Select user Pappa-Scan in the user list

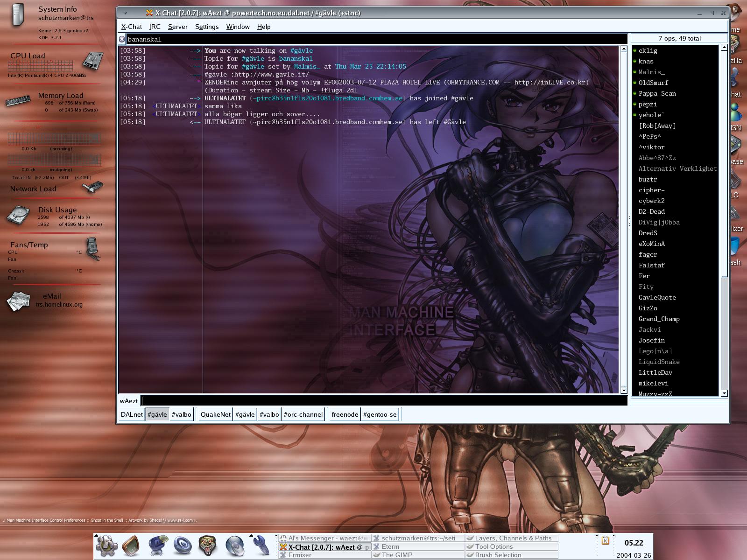(675, 93)
